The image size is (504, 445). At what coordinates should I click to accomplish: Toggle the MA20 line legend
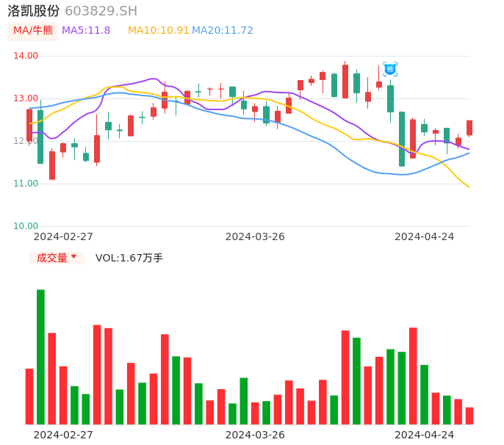(223, 31)
